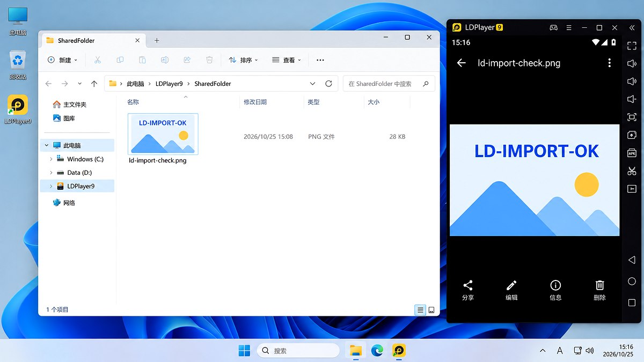Refresh the SharedFolder view
Viewport: 644px width, 362px height.
(329, 84)
